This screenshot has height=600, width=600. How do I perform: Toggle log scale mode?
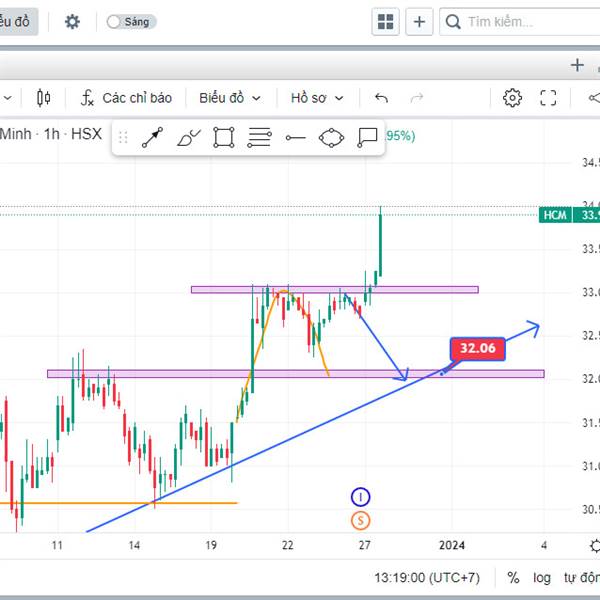541,578
